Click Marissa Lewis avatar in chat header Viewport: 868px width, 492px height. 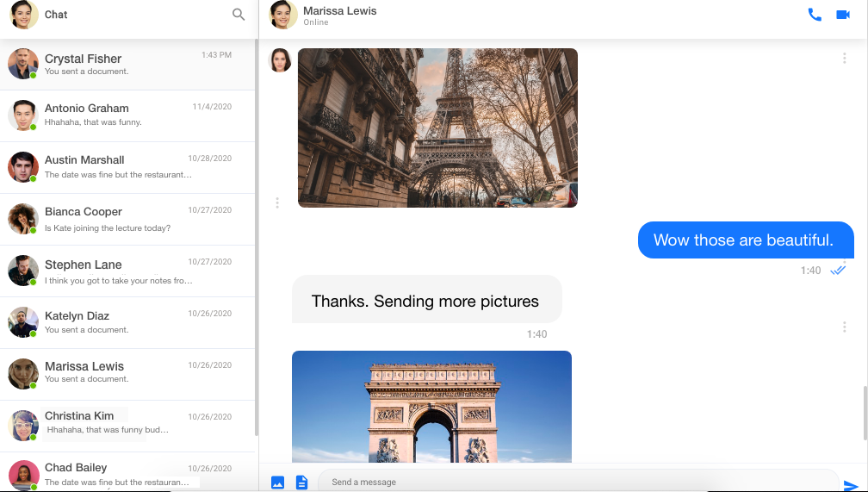click(x=282, y=15)
